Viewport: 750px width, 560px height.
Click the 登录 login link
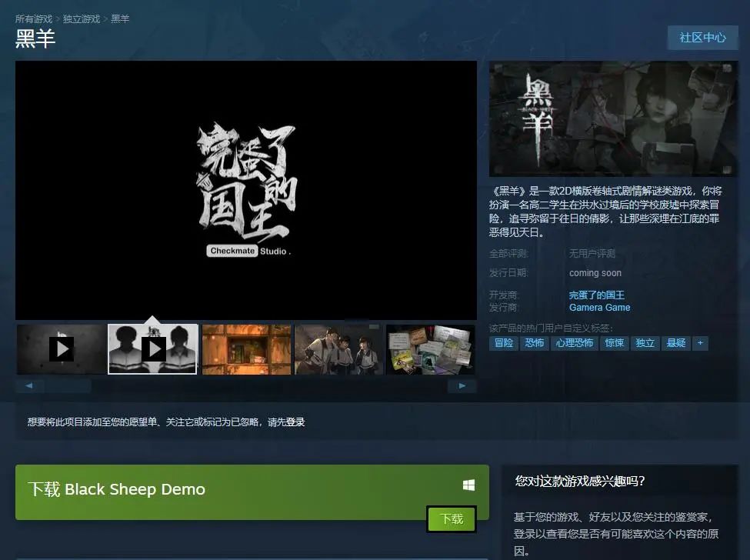click(297, 422)
